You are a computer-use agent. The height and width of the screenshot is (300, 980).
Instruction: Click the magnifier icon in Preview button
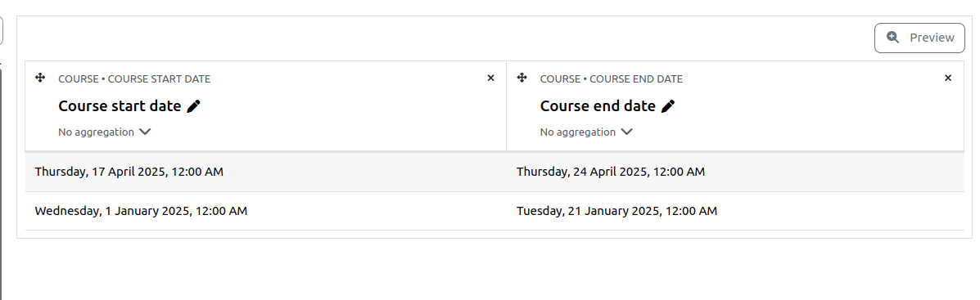tap(893, 38)
